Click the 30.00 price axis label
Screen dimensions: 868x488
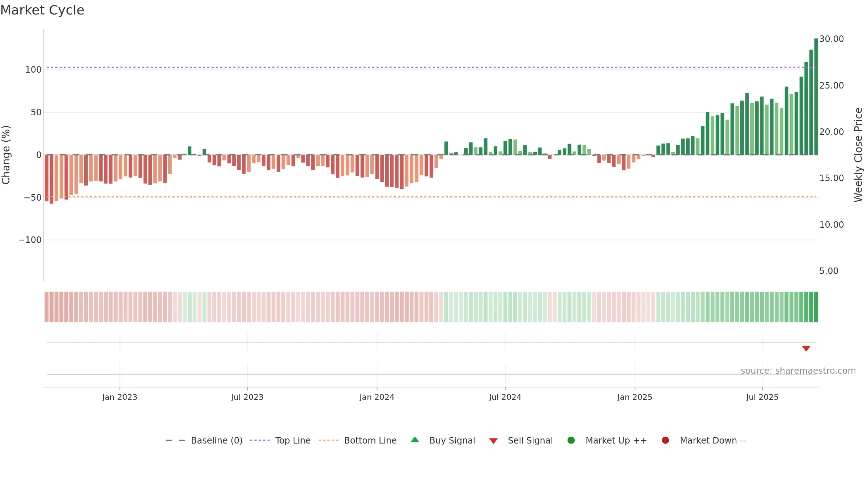point(831,39)
